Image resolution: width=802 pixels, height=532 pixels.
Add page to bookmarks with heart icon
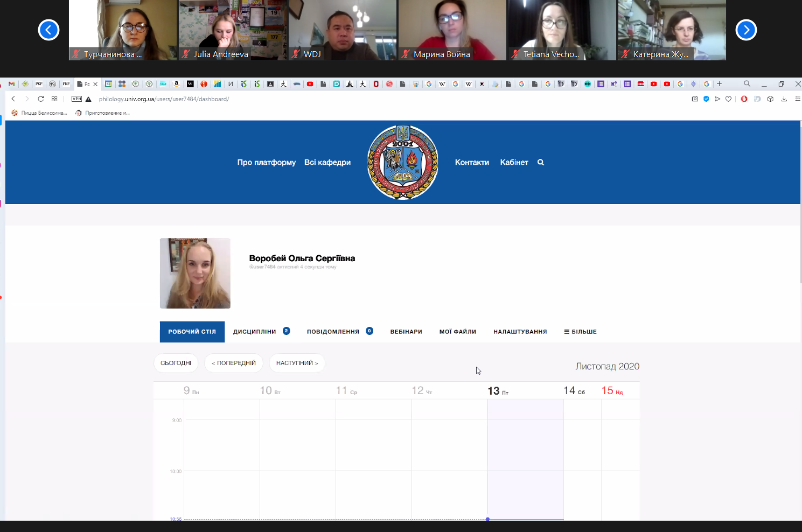729,99
